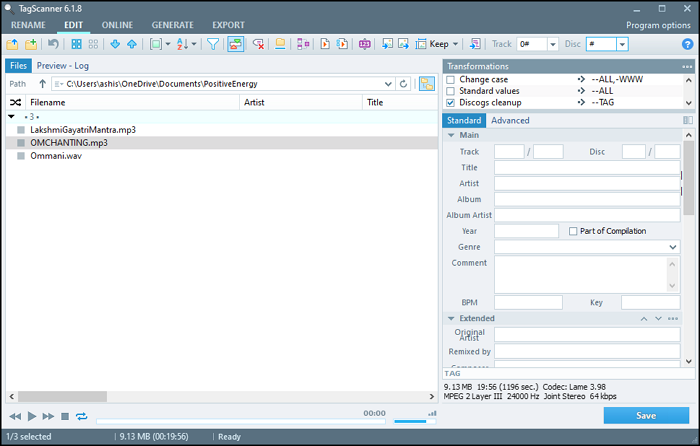Open the Extended section options ellipsis
The width and height of the screenshot is (700, 446).
(673, 318)
